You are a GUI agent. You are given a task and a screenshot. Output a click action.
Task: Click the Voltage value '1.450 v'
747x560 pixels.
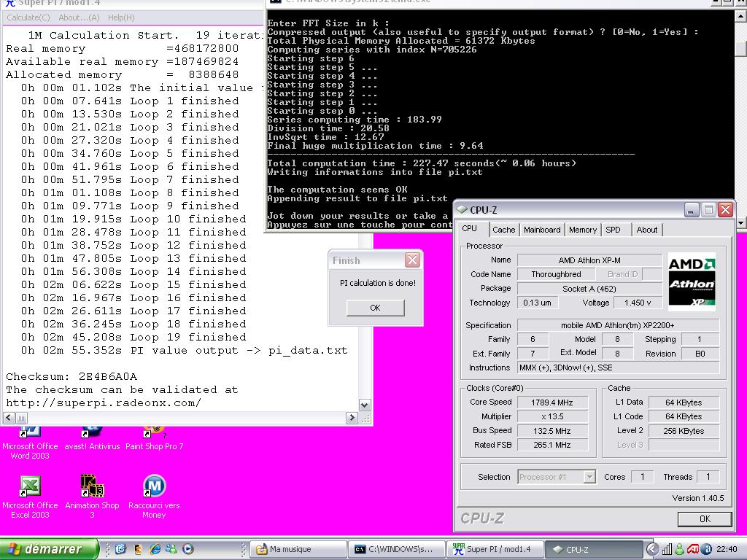638,303
